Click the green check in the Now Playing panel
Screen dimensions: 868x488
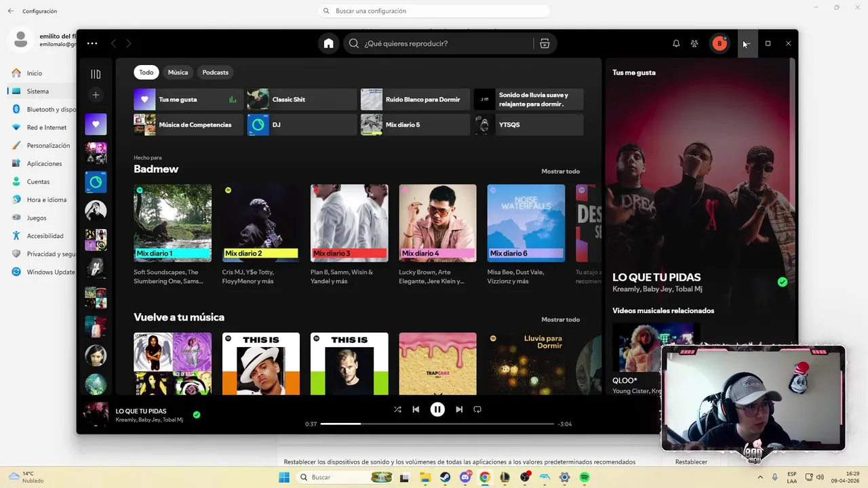coord(783,282)
